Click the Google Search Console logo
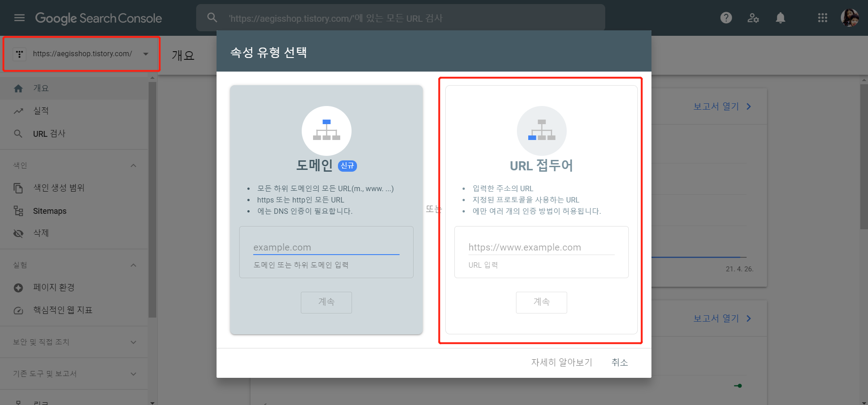 [98, 18]
